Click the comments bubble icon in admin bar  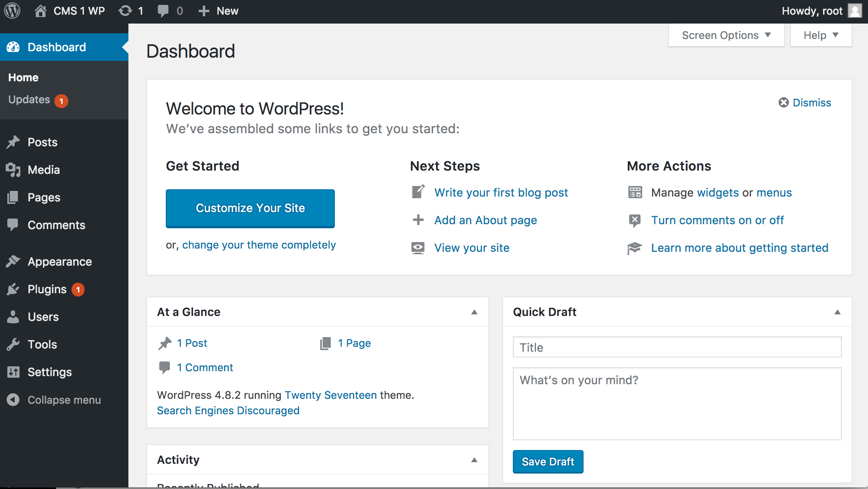click(x=163, y=11)
